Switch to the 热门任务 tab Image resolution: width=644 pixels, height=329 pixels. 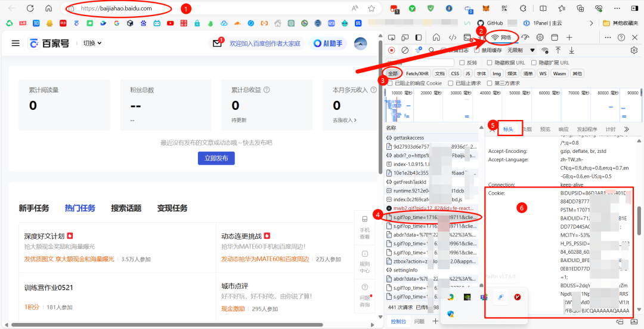click(x=80, y=208)
